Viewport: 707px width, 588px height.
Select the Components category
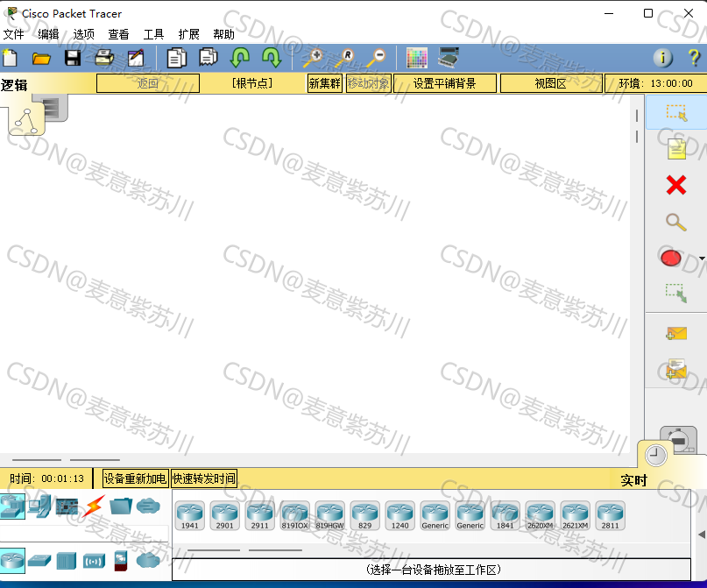tap(67, 507)
